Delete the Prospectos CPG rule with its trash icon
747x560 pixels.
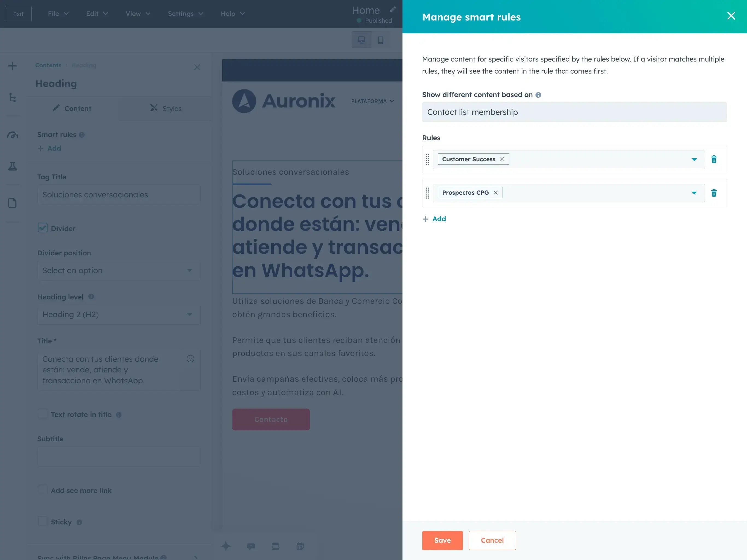(714, 193)
